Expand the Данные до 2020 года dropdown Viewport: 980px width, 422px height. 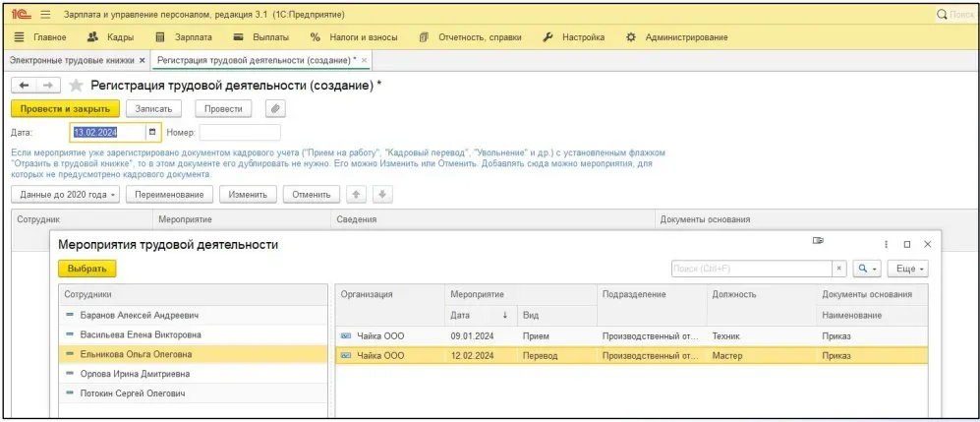(x=66, y=195)
